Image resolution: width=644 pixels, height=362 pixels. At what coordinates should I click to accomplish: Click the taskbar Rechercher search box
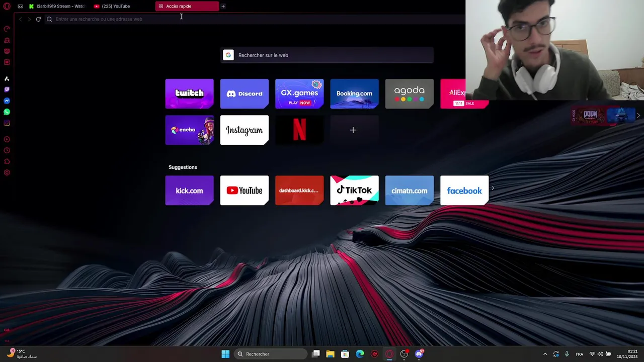(x=271, y=354)
